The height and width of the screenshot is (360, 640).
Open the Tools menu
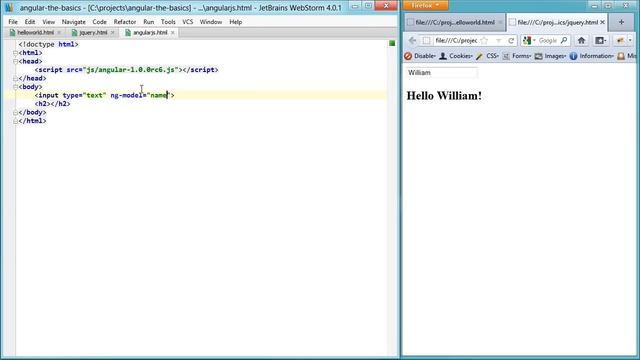click(168, 22)
